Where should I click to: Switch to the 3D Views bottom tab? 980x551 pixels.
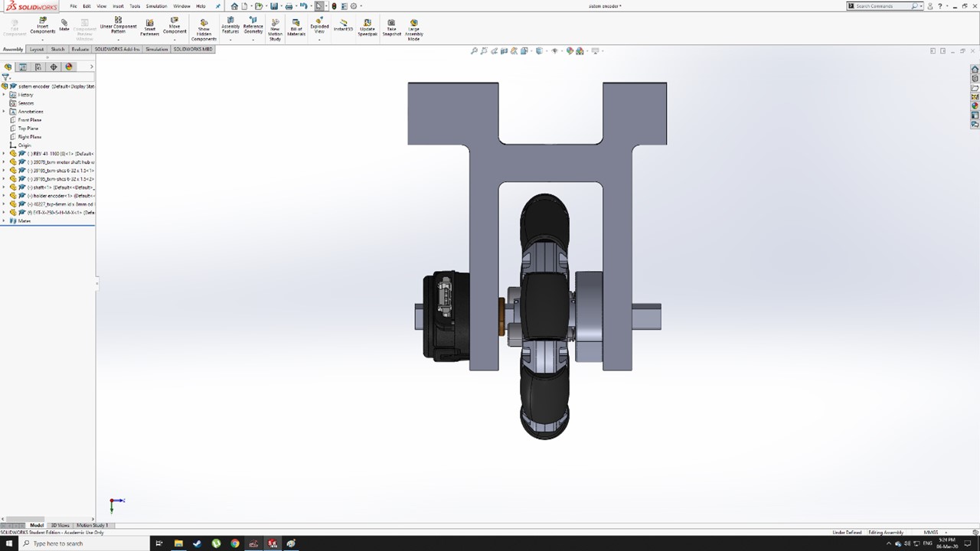[x=60, y=525]
